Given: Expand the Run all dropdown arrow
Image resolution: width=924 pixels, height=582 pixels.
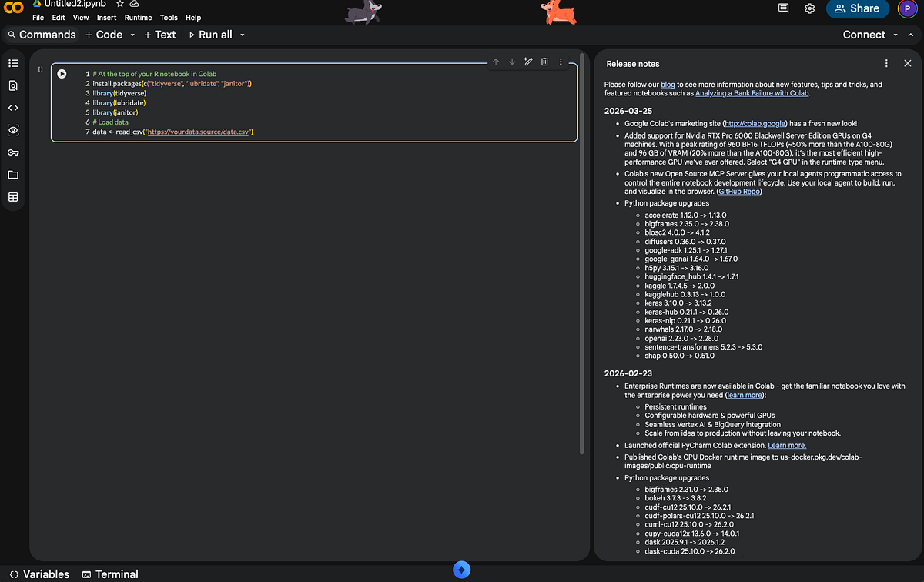Looking at the screenshot, I should (x=242, y=35).
